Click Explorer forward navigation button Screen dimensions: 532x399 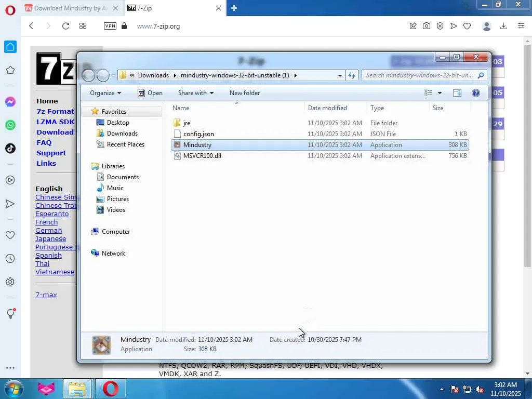coord(103,75)
